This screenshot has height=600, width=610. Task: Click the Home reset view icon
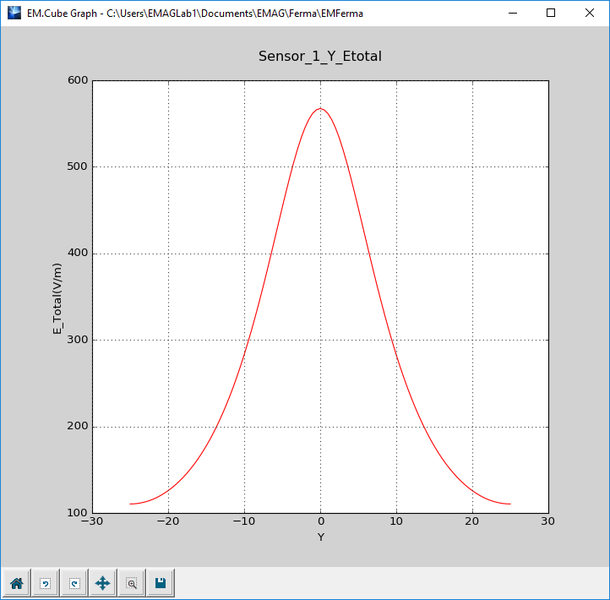click(16, 582)
